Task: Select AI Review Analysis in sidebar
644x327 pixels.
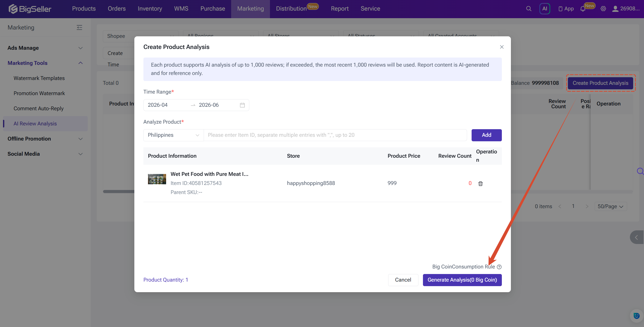Action: coord(45,124)
